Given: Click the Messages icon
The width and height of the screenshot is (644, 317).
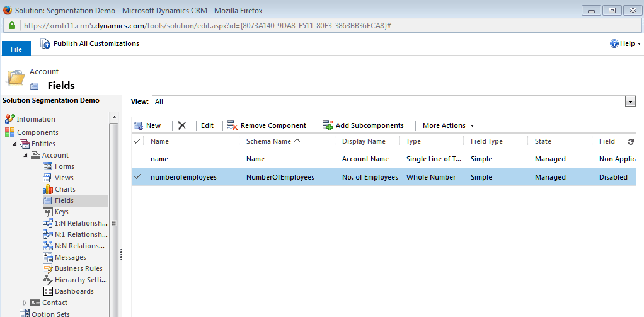Looking at the screenshot, I should 48,257.
